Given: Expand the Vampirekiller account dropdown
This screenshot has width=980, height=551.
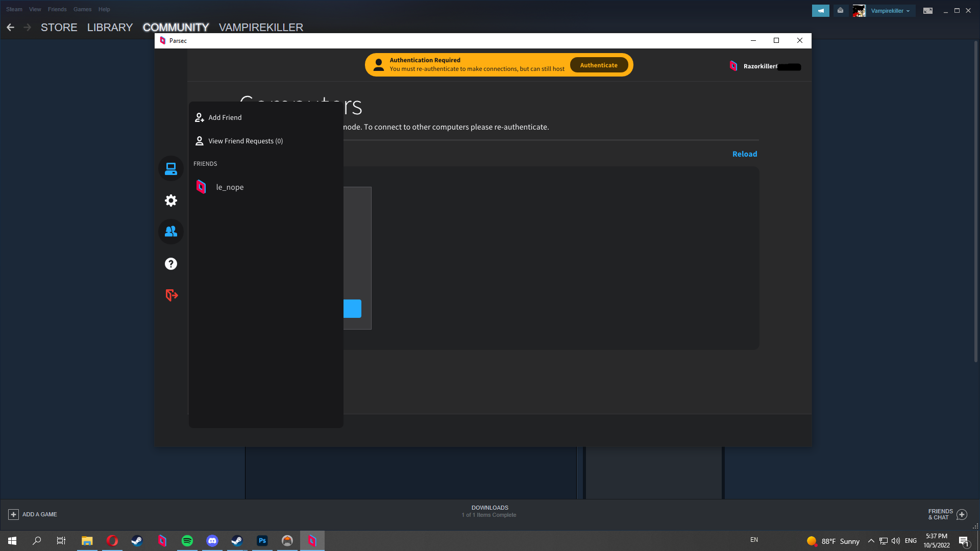Looking at the screenshot, I should coord(890,11).
